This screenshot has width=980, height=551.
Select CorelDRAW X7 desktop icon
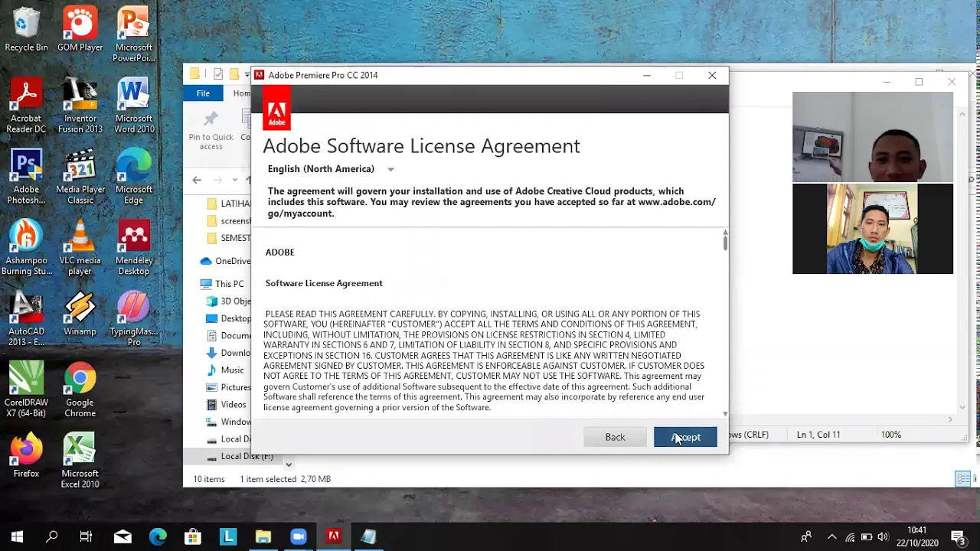coord(26,391)
